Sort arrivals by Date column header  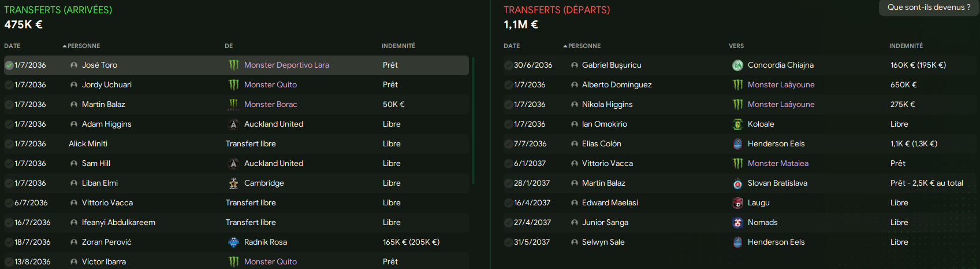point(12,46)
